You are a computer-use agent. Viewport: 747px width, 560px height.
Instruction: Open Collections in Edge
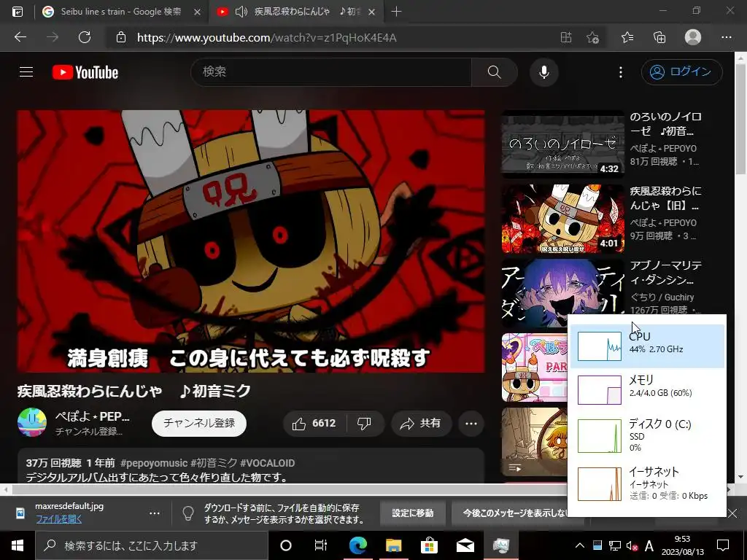pos(659,37)
